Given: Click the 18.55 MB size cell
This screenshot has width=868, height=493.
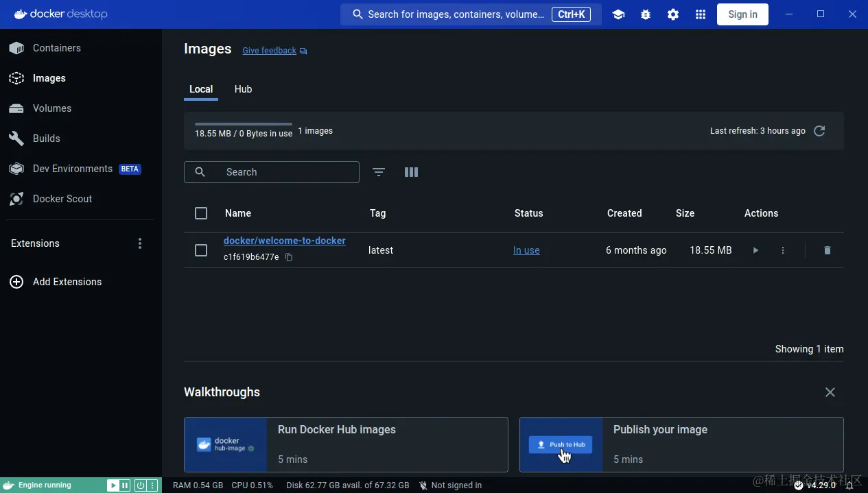Looking at the screenshot, I should coord(711,250).
